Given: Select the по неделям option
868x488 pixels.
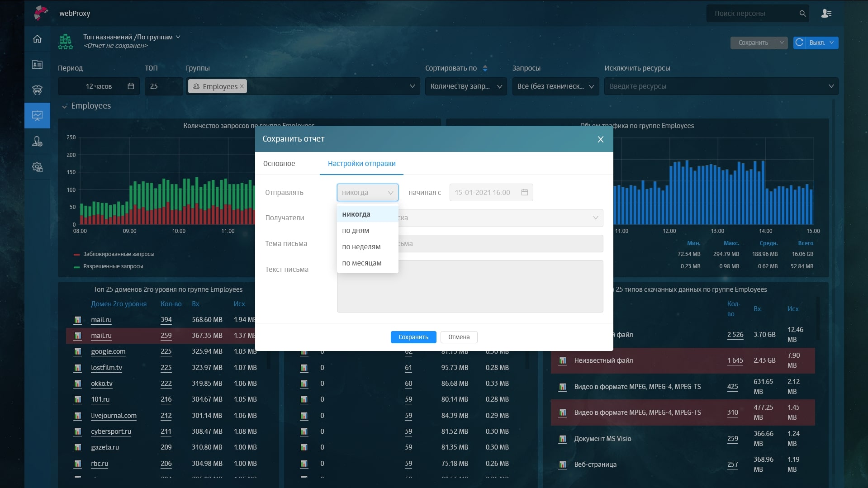Looking at the screenshot, I should (x=361, y=247).
